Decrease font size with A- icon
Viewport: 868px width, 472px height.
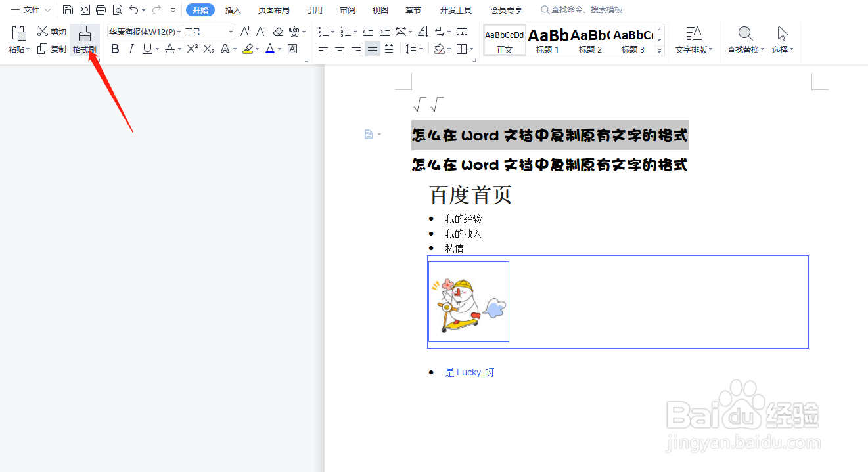(x=261, y=32)
